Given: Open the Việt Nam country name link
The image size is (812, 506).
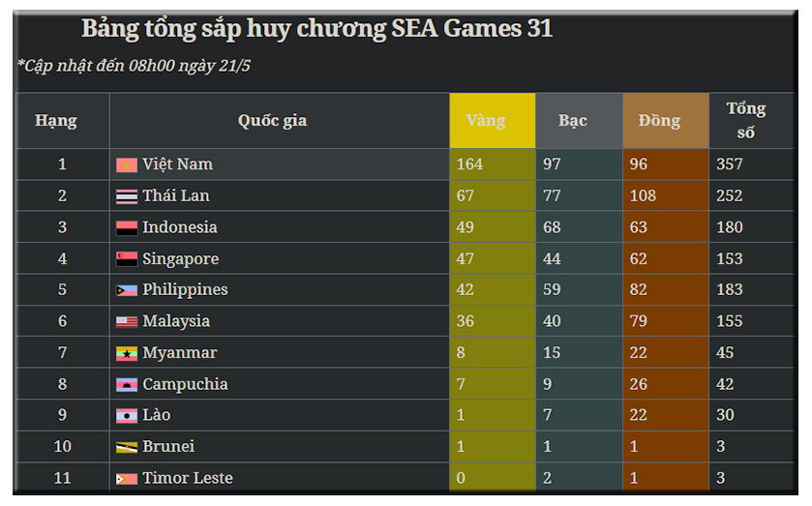Looking at the screenshot, I should point(177,164).
